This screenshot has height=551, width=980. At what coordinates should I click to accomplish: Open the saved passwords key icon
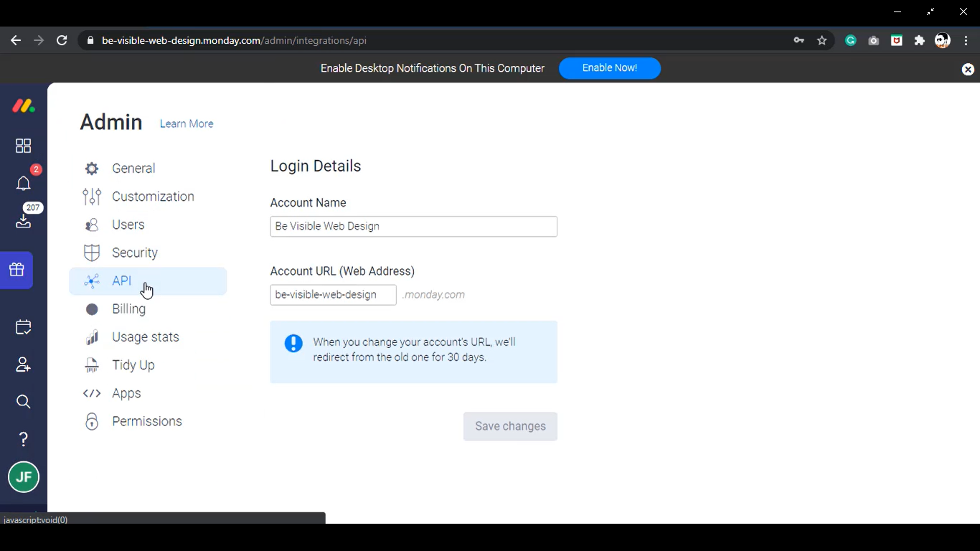click(799, 41)
